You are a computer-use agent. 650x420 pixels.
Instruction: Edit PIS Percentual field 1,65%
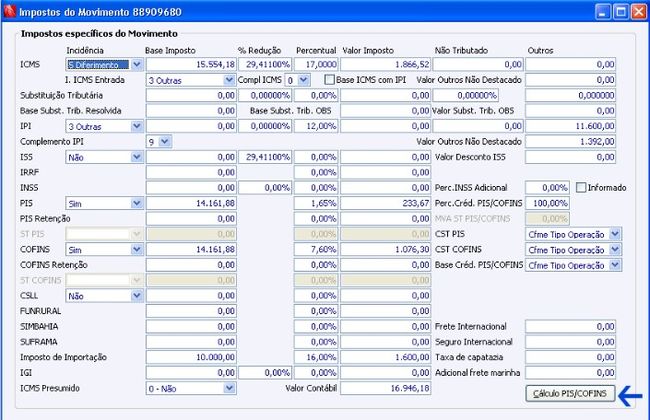click(x=316, y=203)
